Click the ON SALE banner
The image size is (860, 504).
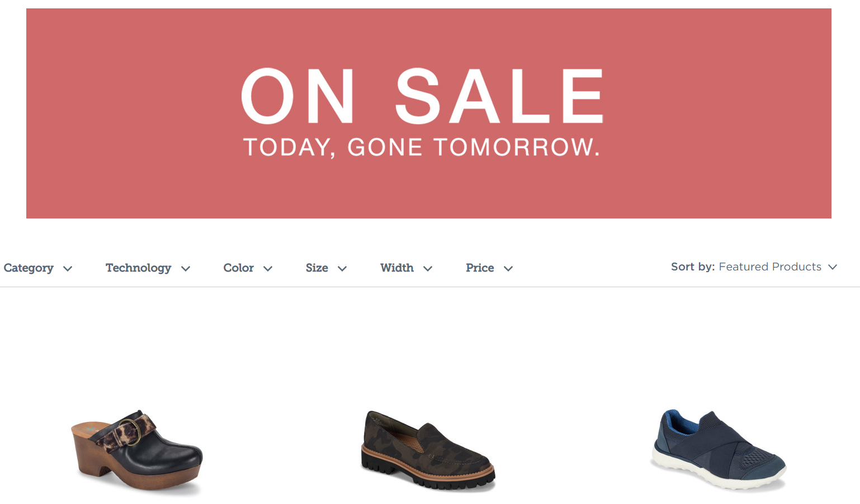tap(429, 113)
